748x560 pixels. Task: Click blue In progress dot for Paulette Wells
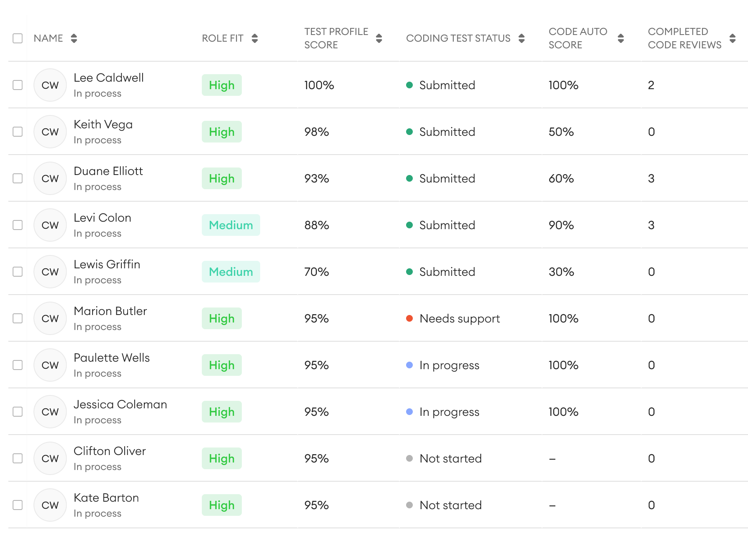pyautogui.click(x=409, y=365)
